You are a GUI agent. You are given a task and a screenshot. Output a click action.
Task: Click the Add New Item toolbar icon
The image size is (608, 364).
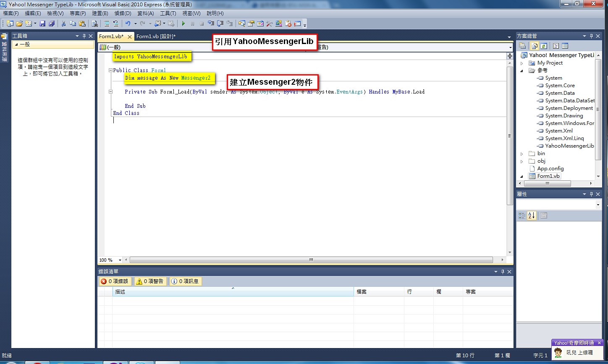coord(29,23)
